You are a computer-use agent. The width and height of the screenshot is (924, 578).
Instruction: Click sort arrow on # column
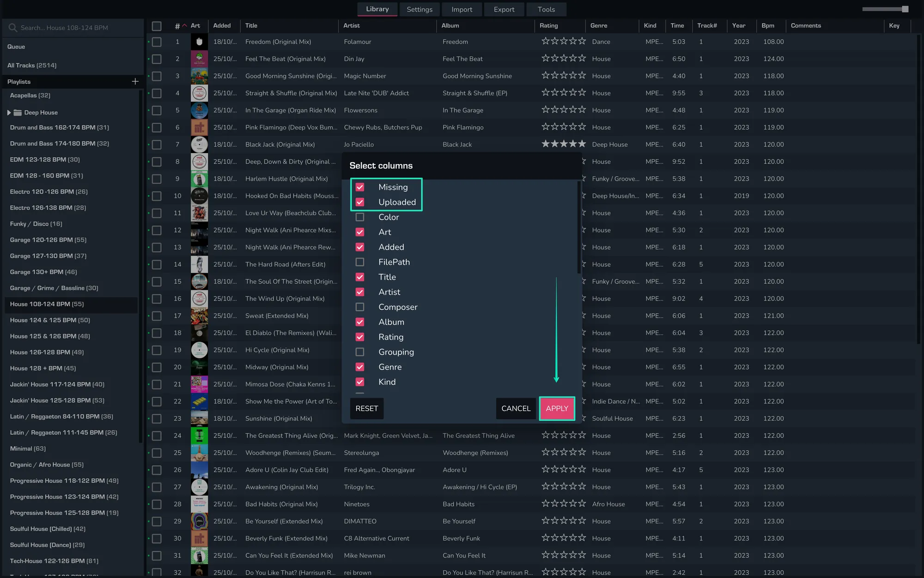tap(184, 26)
